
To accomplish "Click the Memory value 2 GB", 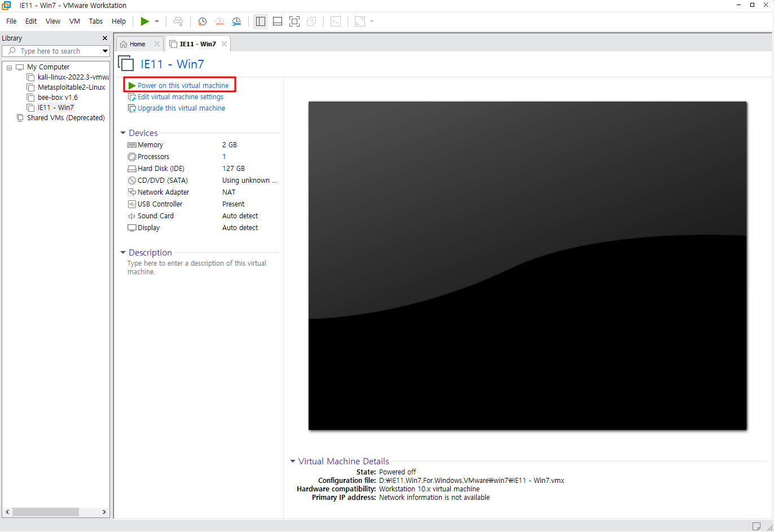I will tap(230, 145).
